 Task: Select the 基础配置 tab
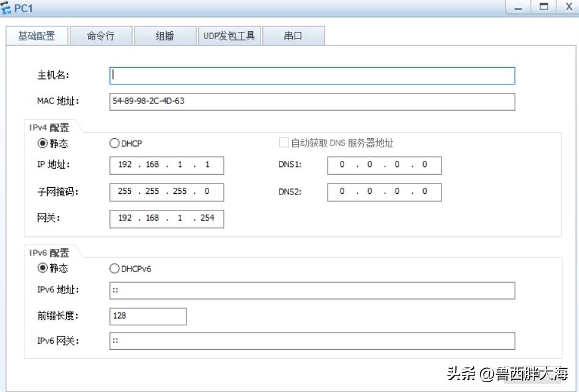[x=36, y=36]
